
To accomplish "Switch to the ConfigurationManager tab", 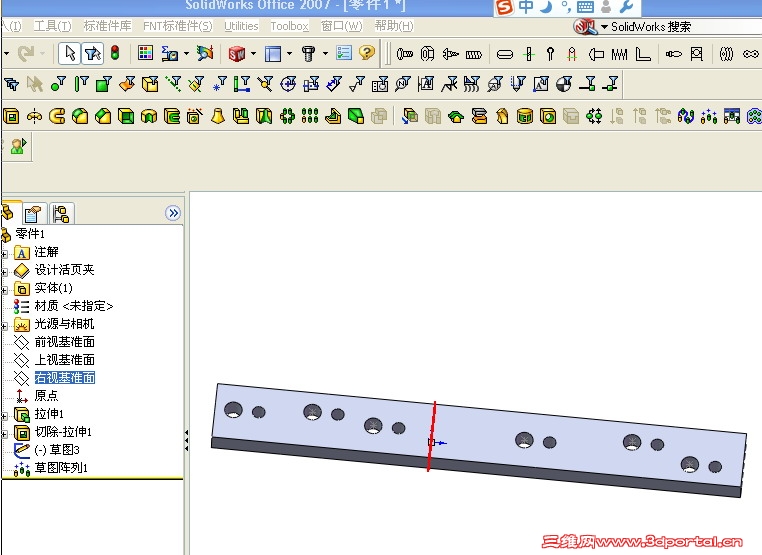I will [61, 213].
